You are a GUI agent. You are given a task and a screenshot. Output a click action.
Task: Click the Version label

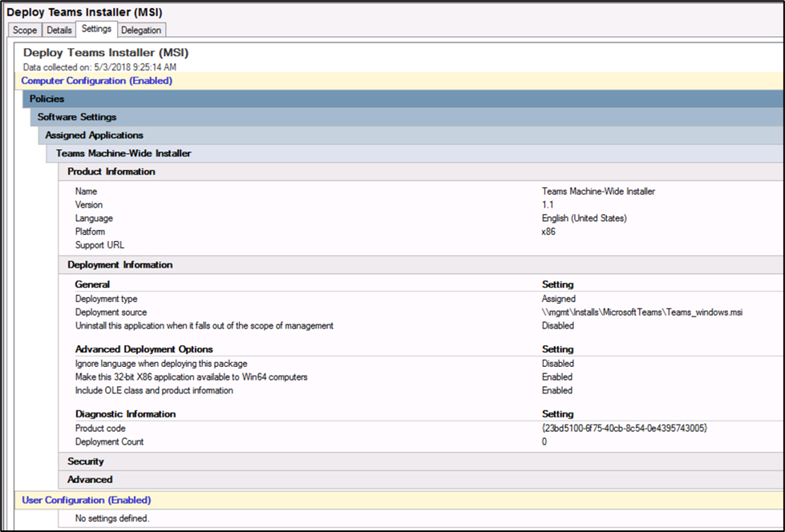(89, 204)
